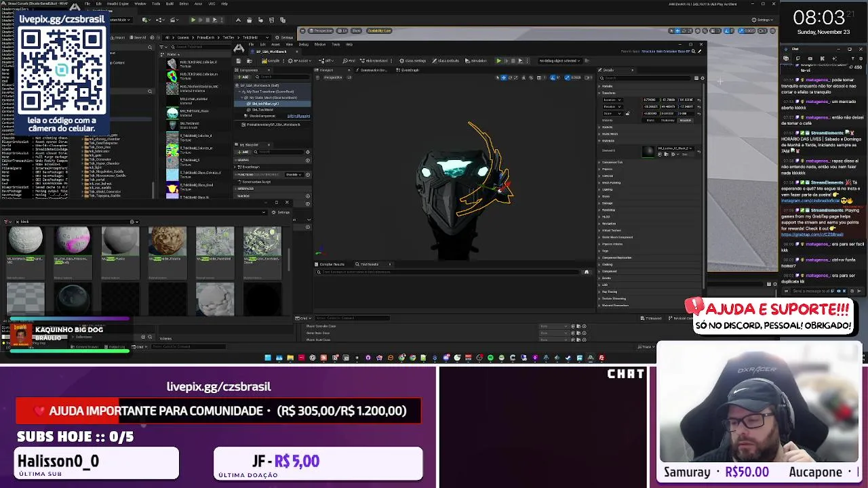868x488 pixels.
Task: Collapse the Transform section in Details
Action: tap(599, 93)
